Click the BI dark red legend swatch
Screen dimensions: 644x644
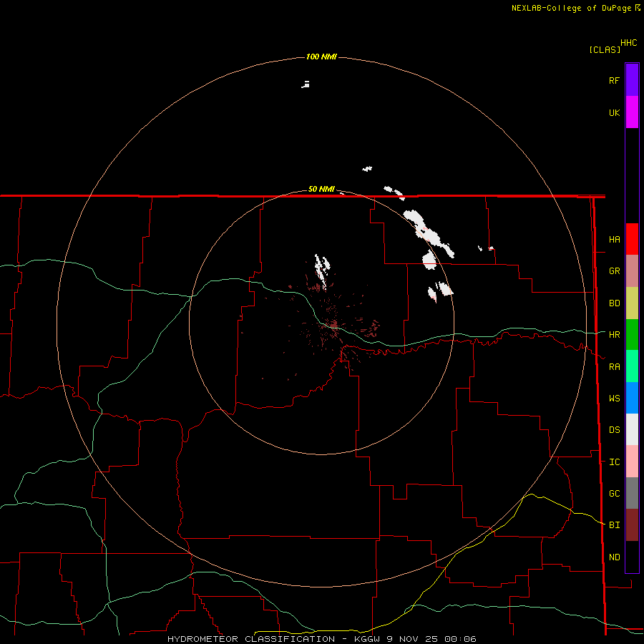632,525
